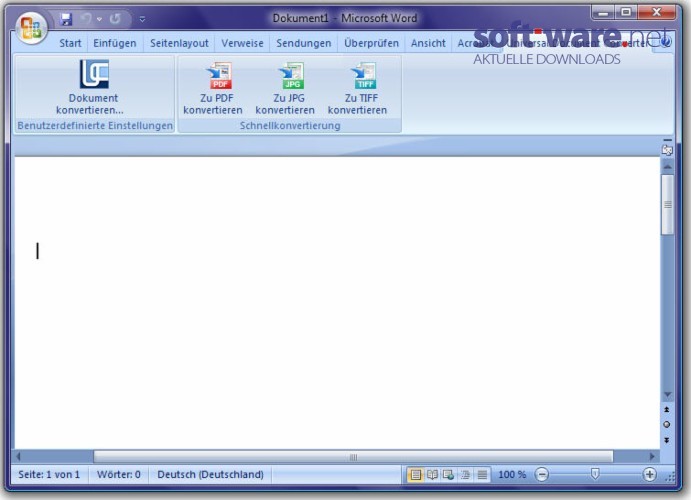
Task: Click 'Wörter: 0' word count in status bar
Action: click(119, 474)
